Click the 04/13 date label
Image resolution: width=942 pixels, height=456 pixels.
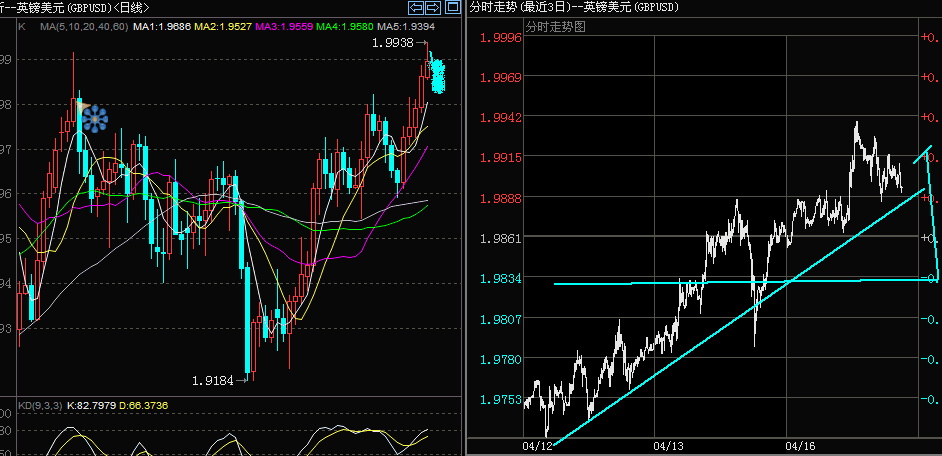click(x=669, y=446)
